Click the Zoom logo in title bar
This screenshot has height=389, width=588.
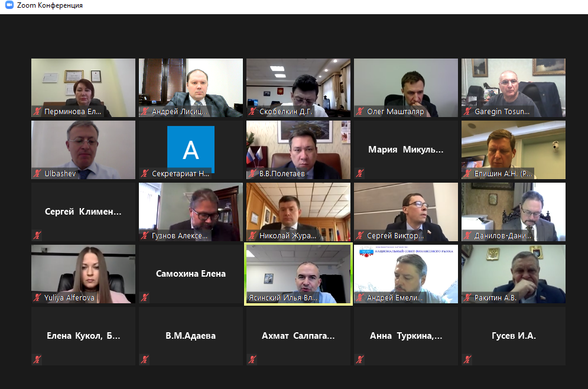click(9, 5)
